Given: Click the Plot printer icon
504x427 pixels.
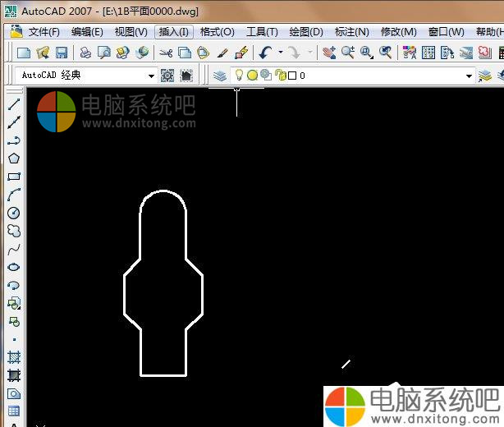Looking at the screenshot, I should (x=85, y=53).
